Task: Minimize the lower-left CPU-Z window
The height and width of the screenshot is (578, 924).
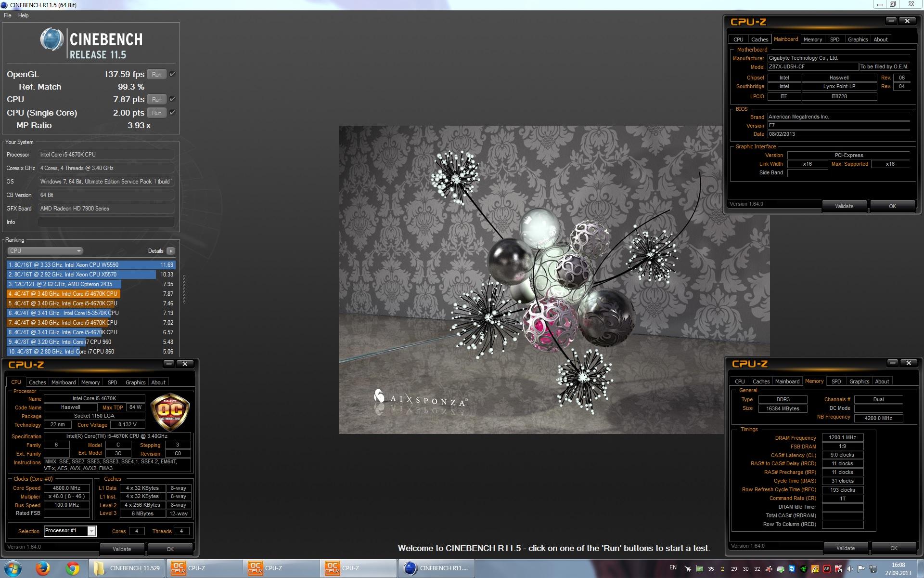Action: coord(168,364)
